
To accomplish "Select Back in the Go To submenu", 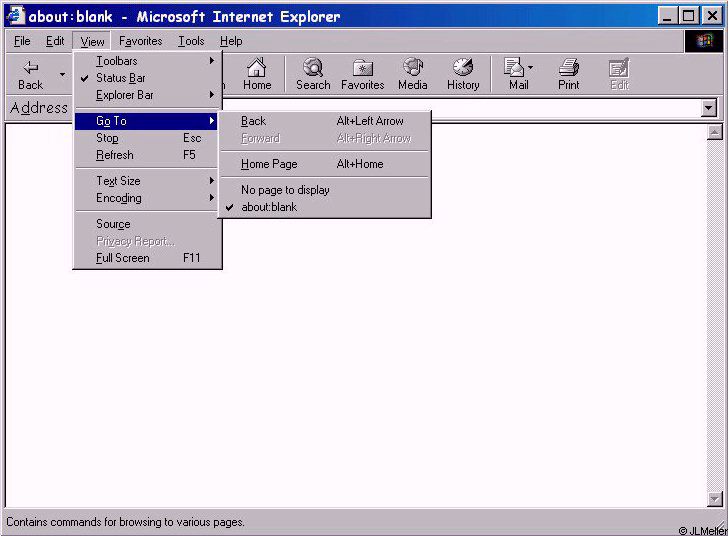I will (x=324, y=121).
